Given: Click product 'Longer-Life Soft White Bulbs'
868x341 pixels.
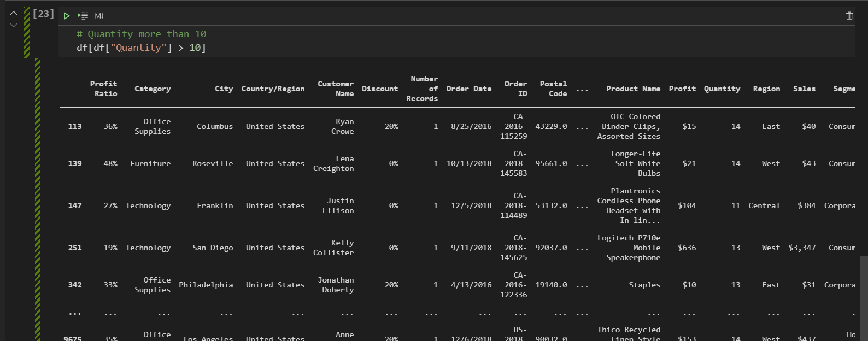Looking at the screenshot, I should [x=636, y=163].
